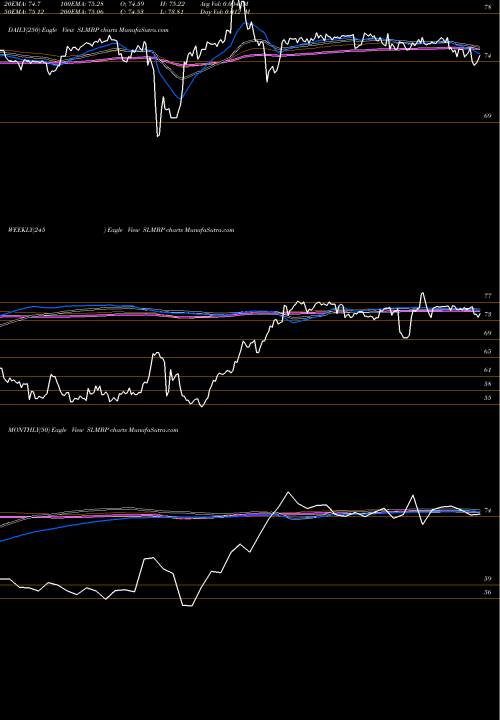This screenshot has height=720, width=500.
Task: Click the DAILY(250) Eagle View chart title
Action: coord(88,30)
